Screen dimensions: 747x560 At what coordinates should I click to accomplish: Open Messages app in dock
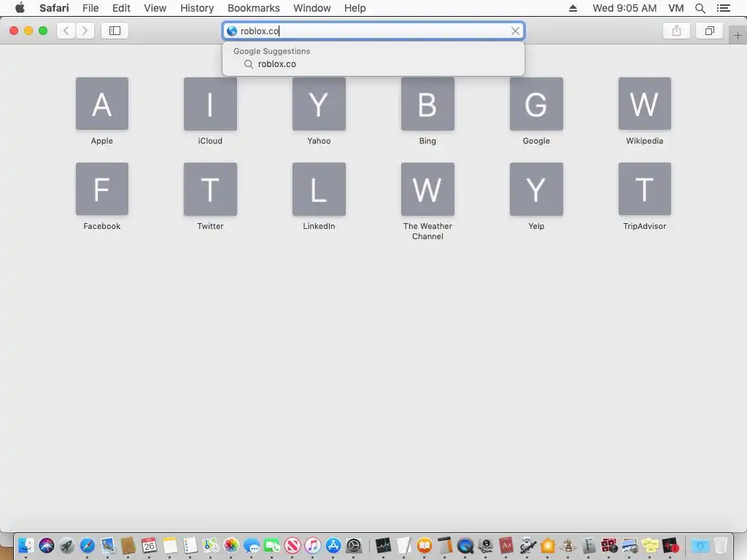coord(252,545)
